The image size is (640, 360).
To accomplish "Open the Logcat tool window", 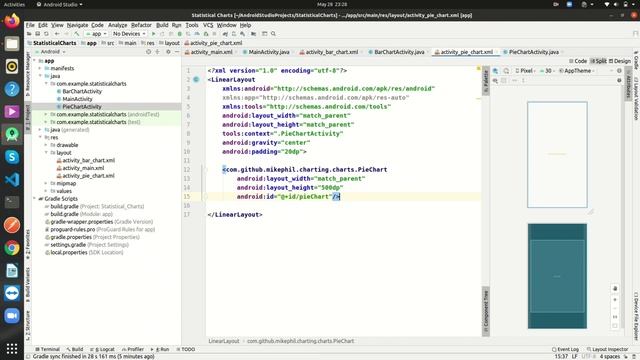I will click(x=102, y=349).
